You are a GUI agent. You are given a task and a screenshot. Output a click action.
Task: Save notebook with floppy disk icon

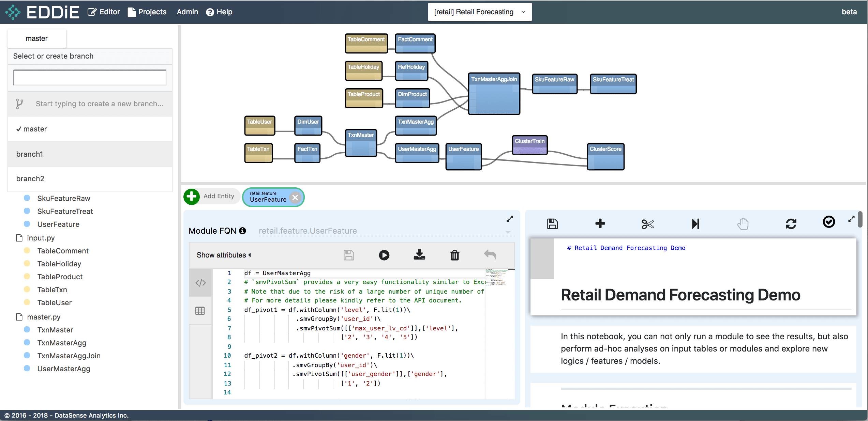pyautogui.click(x=552, y=224)
